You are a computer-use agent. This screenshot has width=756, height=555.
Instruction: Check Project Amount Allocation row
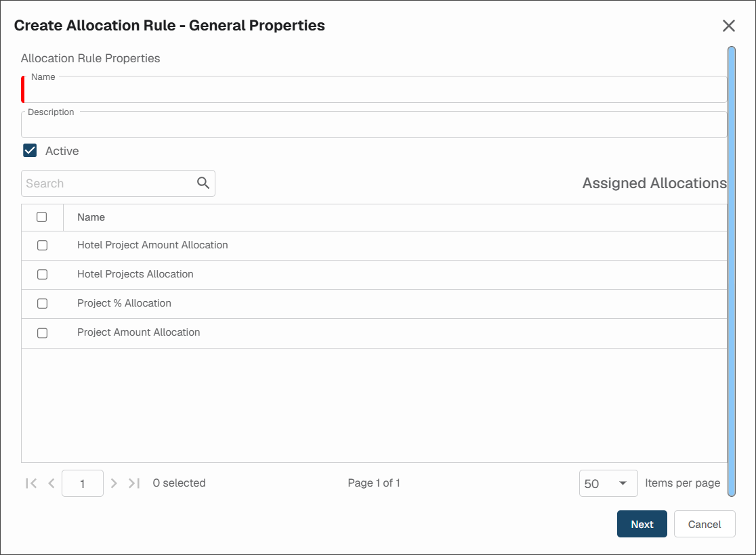43,333
